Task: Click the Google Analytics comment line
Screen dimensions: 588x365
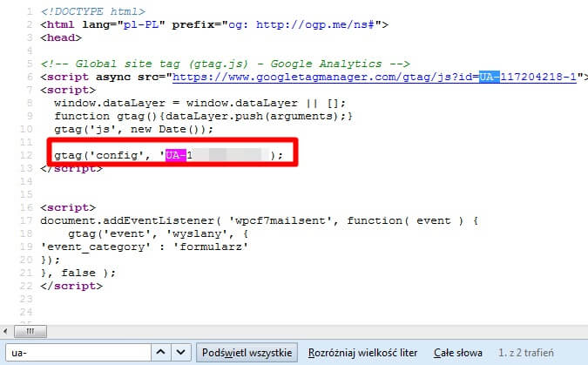Action: (x=226, y=64)
